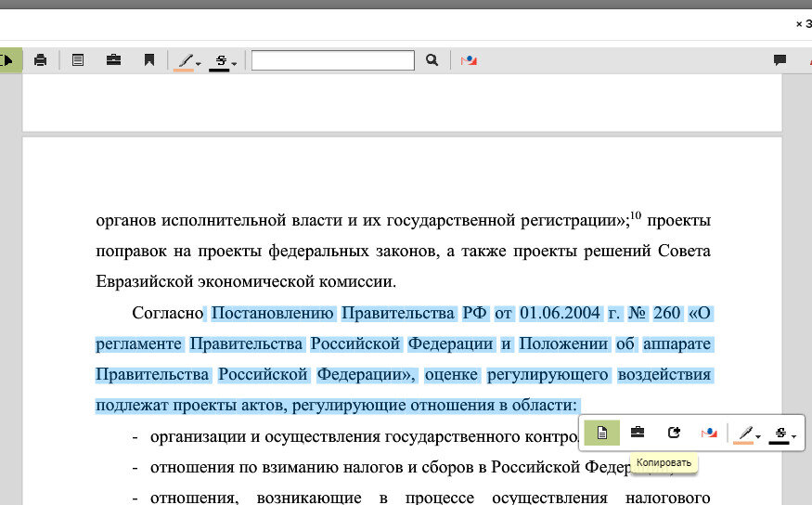Click the envelope mail icon in top toolbar
The width and height of the screenshot is (812, 505).
click(x=469, y=60)
